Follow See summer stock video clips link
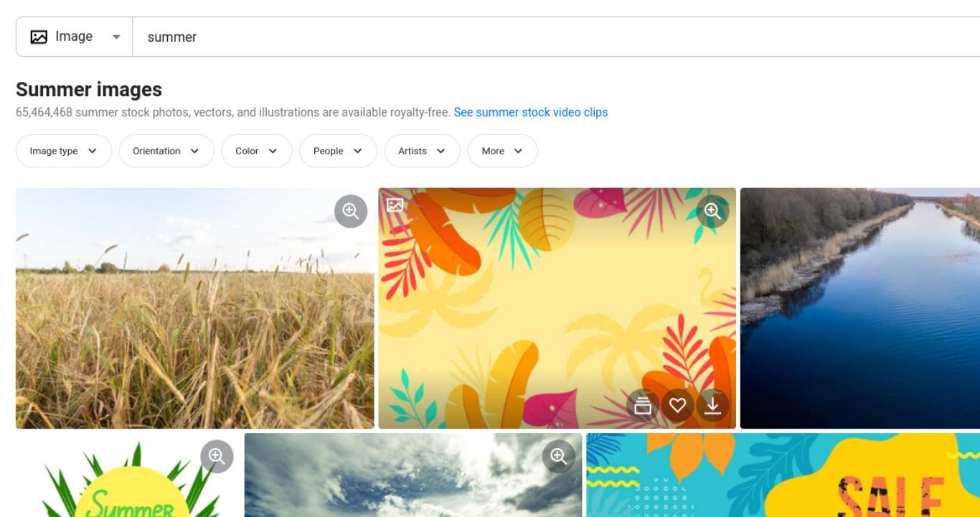The image size is (980, 517). (531, 112)
